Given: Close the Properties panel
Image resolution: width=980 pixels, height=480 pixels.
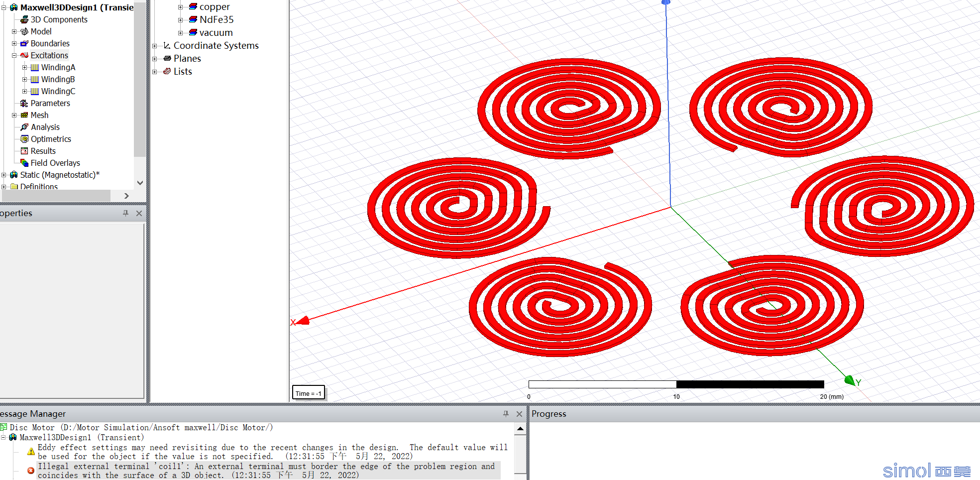Looking at the screenshot, I should point(139,213).
